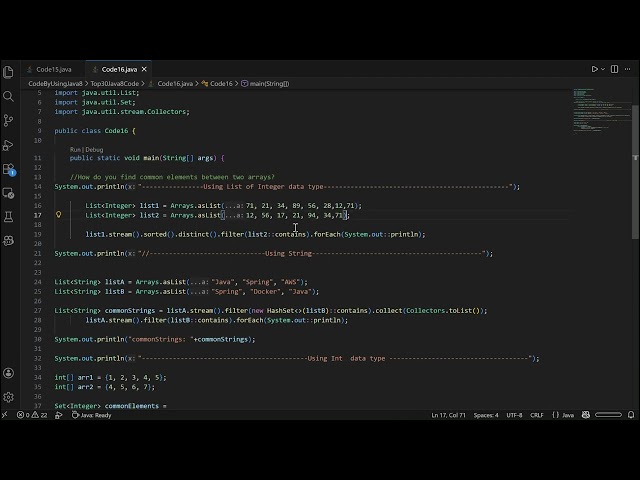Open the editor More Actions menu
The image size is (640, 480).
click(627, 69)
